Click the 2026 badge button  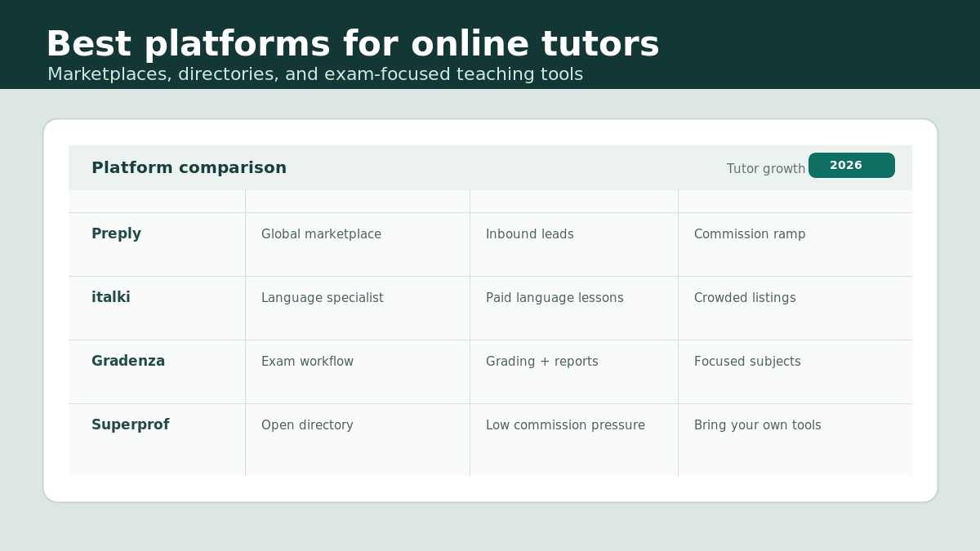(x=852, y=165)
